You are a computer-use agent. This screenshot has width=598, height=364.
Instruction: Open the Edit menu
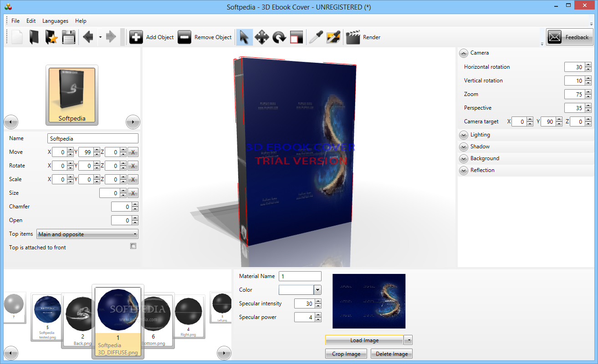tap(31, 21)
